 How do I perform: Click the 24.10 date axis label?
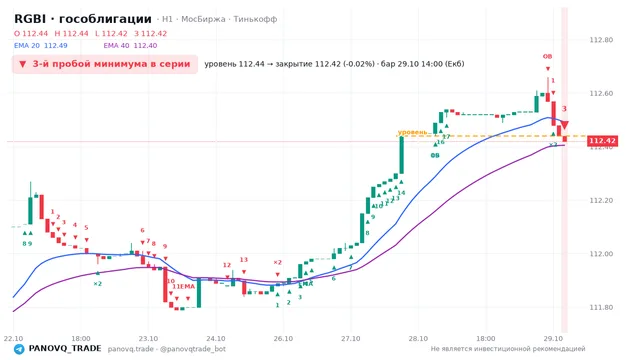pos(216,339)
